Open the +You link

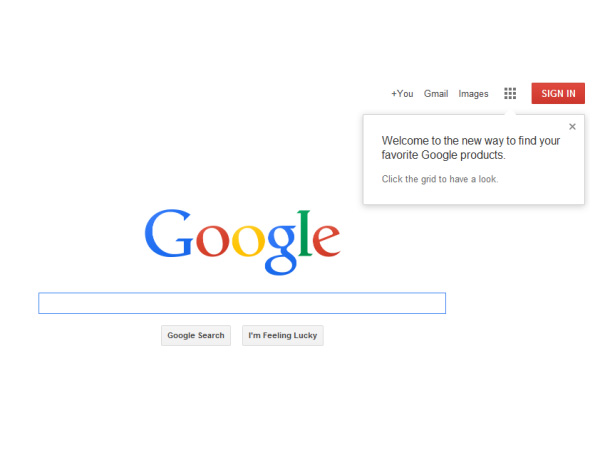pyautogui.click(x=402, y=94)
